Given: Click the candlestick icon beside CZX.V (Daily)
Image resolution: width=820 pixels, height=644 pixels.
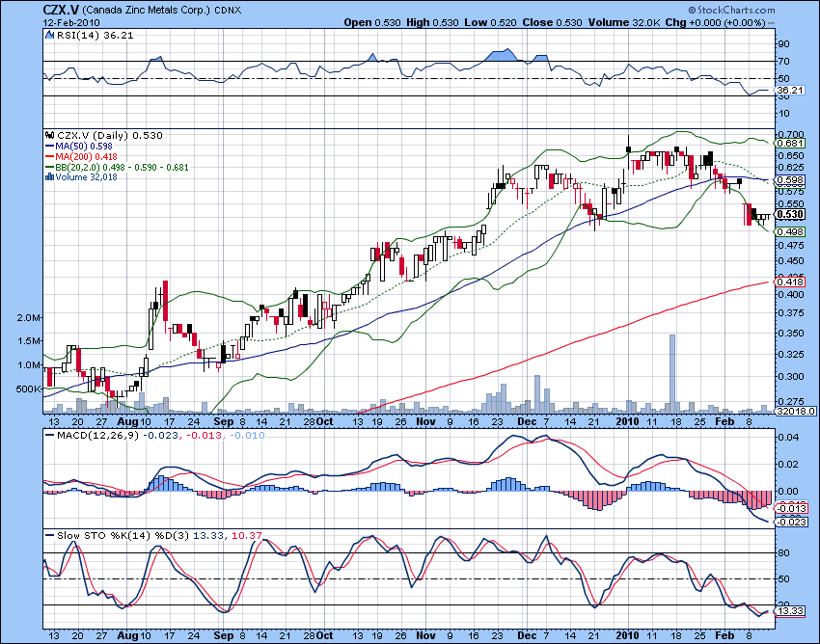Looking at the screenshot, I should tap(50, 135).
